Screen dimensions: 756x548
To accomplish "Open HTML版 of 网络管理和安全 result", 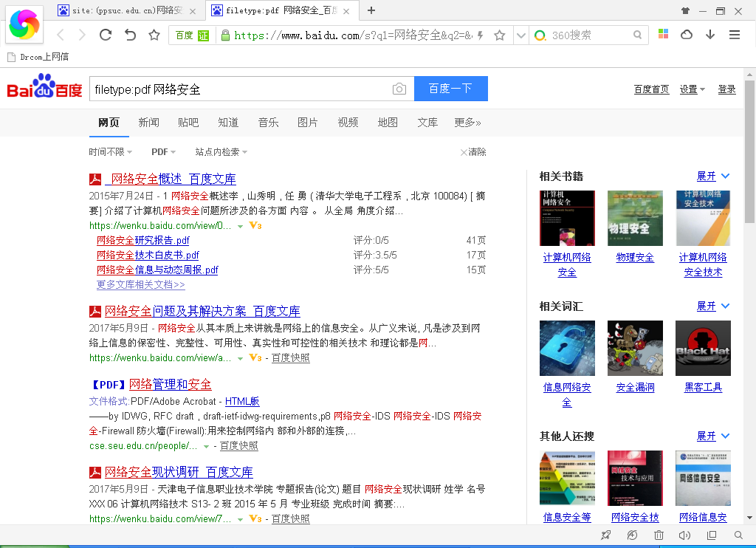I will click(x=242, y=401).
